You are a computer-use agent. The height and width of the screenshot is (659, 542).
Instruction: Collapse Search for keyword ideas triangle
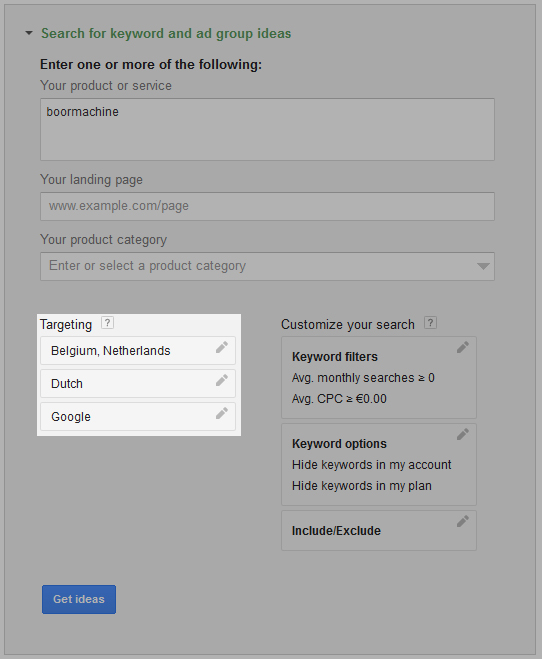(29, 33)
